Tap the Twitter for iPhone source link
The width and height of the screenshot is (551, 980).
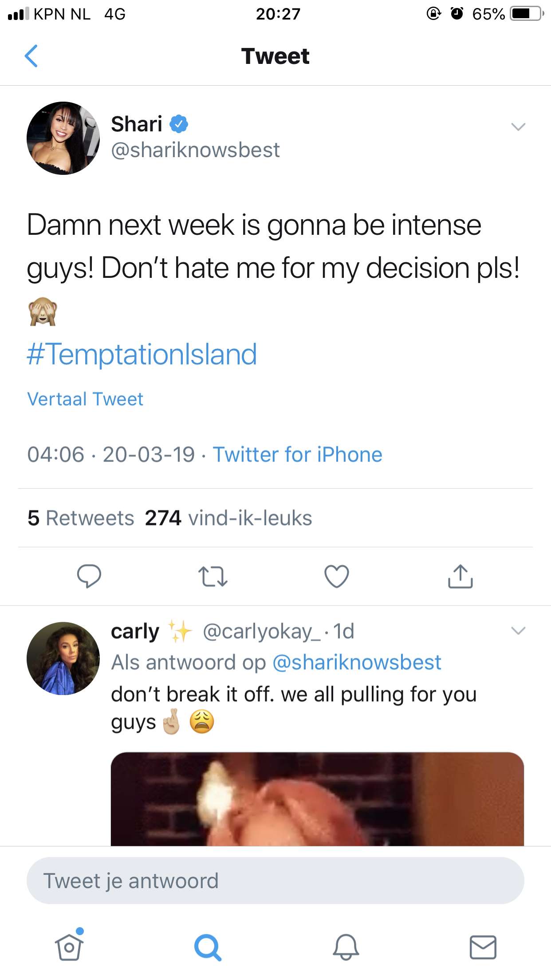[297, 454]
